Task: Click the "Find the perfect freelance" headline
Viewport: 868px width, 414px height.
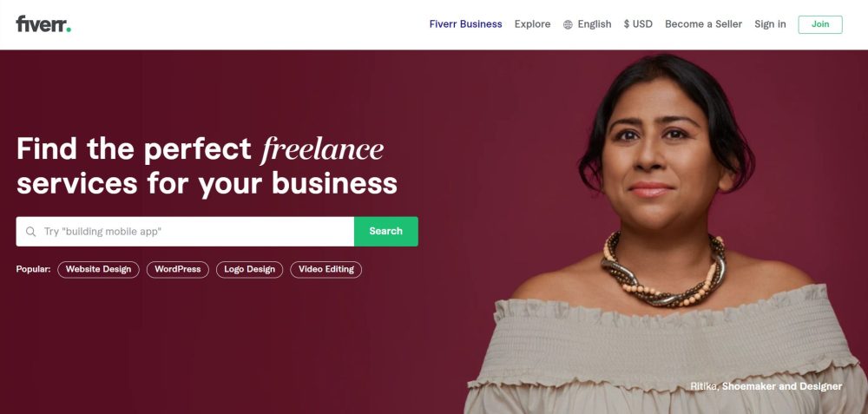Action: pos(200,148)
